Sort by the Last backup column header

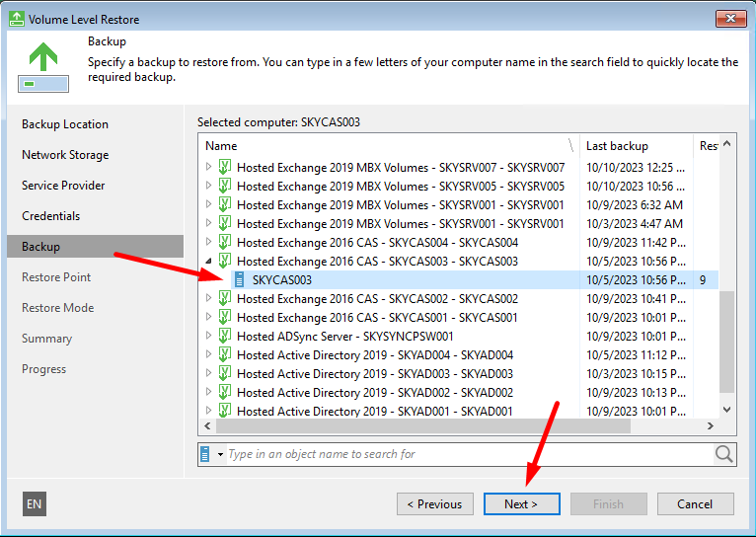[636, 146]
